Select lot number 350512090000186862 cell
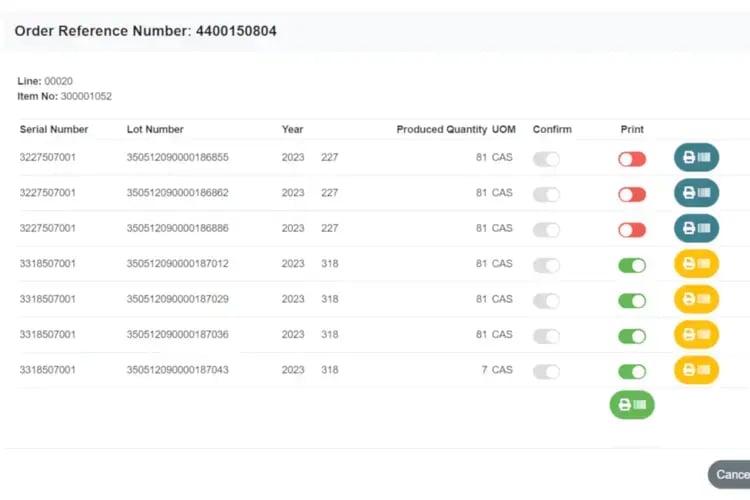The width and height of the screenshot is (750, 500). point(177,192)
